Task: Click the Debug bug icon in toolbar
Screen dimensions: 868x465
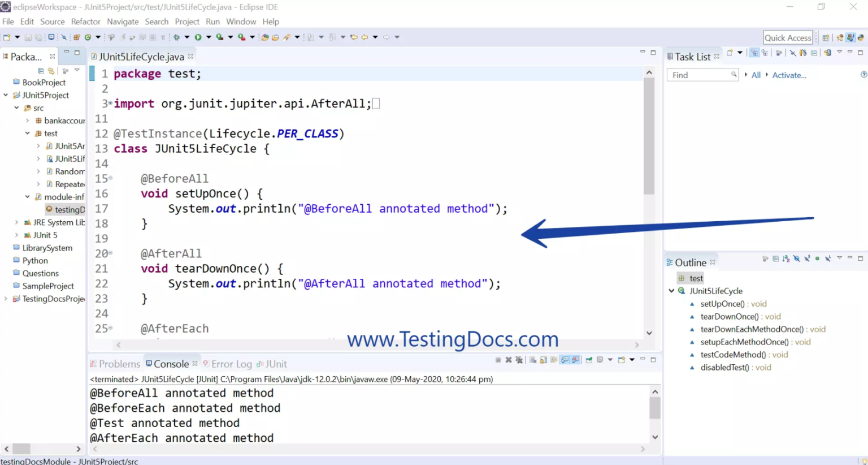Action: pyautogui.click(x=177, y=37)
